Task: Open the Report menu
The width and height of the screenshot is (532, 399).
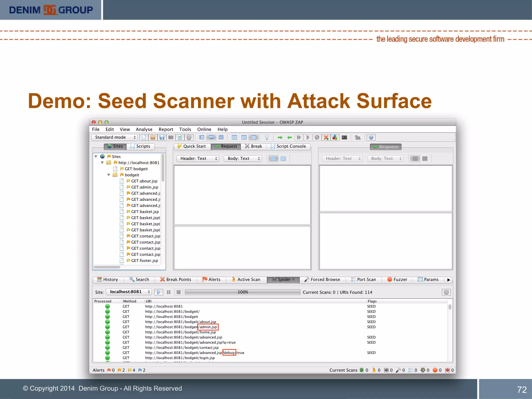Action: coord(166,129)
